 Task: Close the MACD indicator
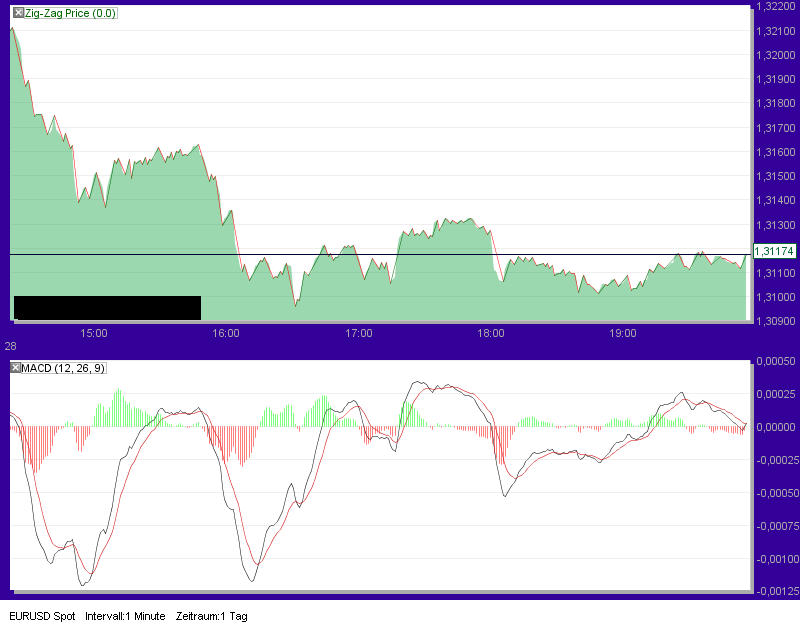click(15, 367)
